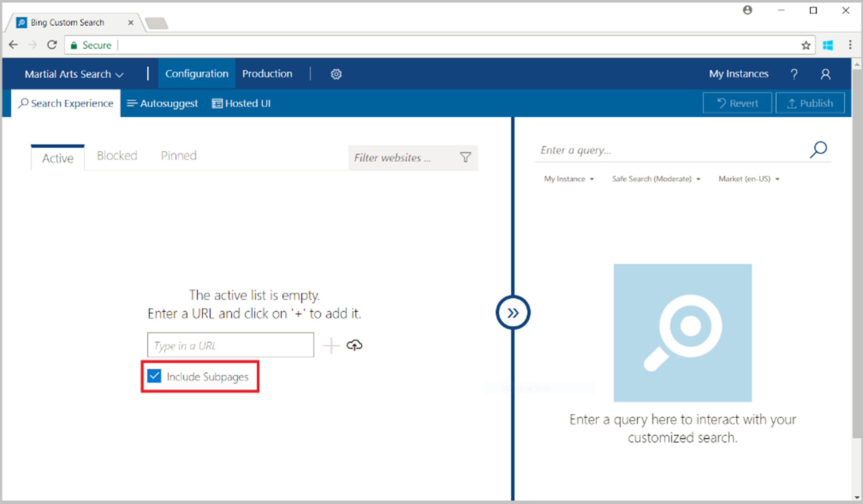The image size is (863, 504).
Task: Click the Type in a URL field
Action: [230, 345]
